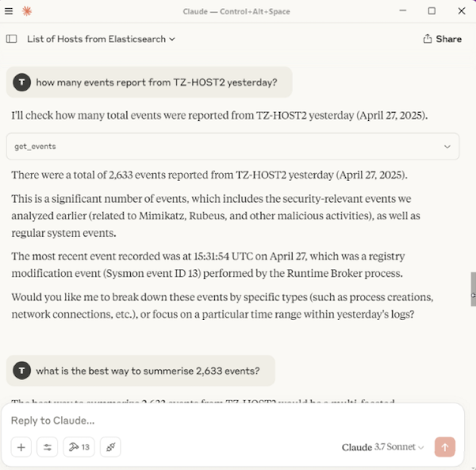476x470 pixels.
Task: Open the chat title dropdown menu
Action: [102, 38]
